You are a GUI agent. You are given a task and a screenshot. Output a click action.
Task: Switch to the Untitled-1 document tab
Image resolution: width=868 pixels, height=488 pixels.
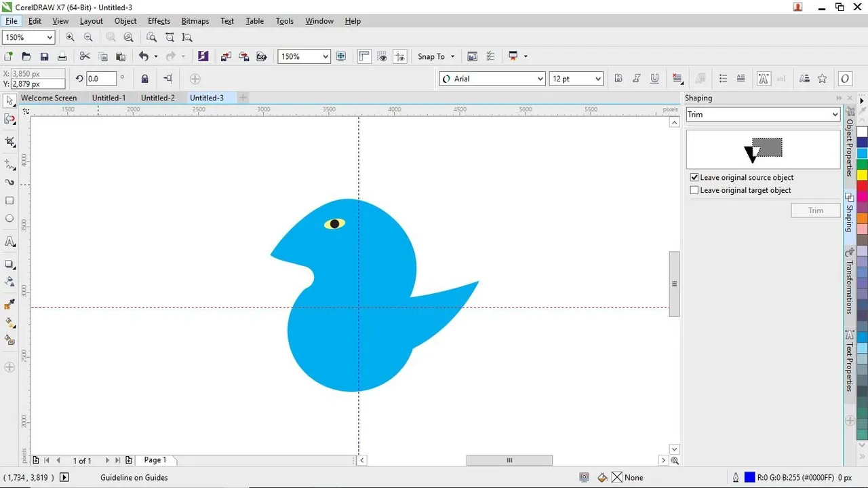[109, 98]
